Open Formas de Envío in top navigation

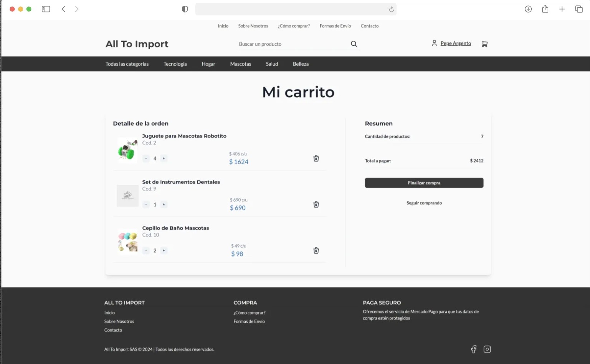point(335,26)
